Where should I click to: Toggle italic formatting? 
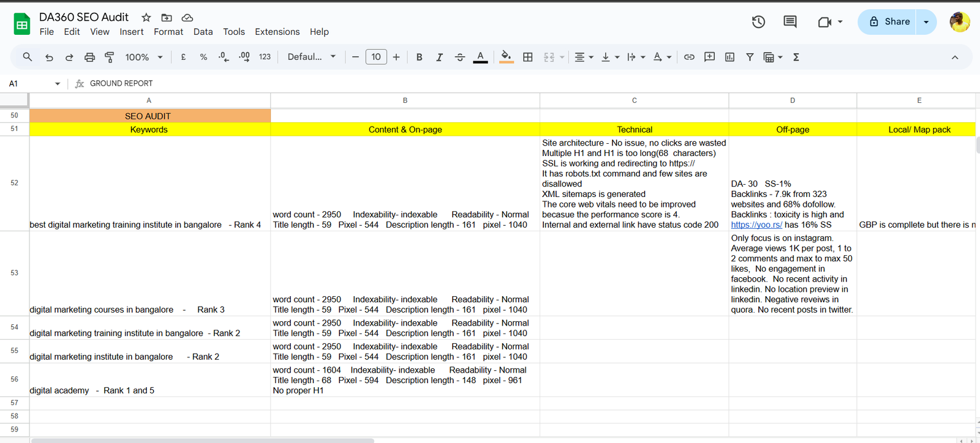click(439, 57)
